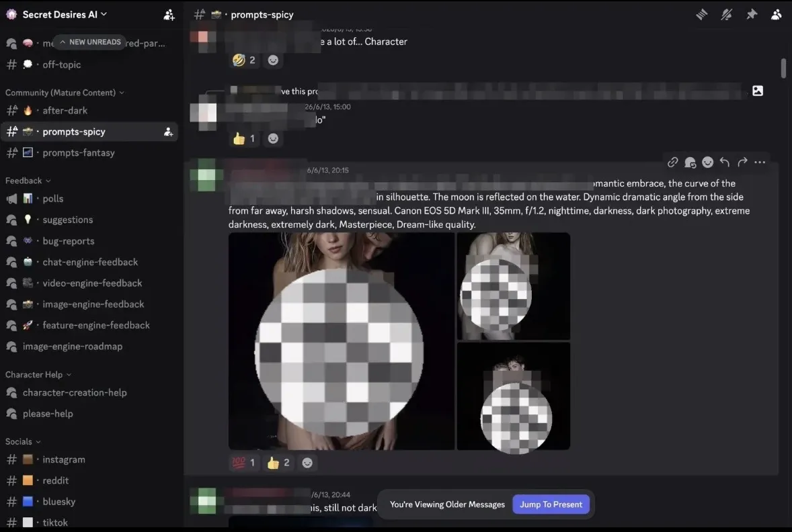The width and height of the screenshot is (792, 532).
Task: Click prompts-spicy title in channel header
Action: (x=262, y=15)
